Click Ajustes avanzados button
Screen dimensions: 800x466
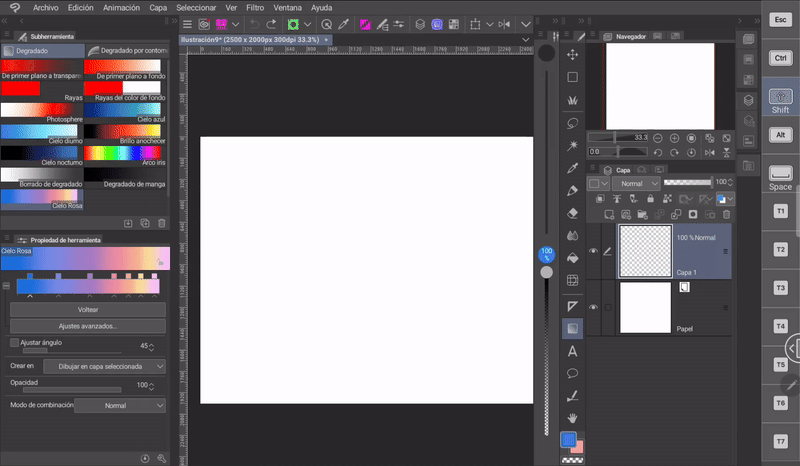coord(88,326)
